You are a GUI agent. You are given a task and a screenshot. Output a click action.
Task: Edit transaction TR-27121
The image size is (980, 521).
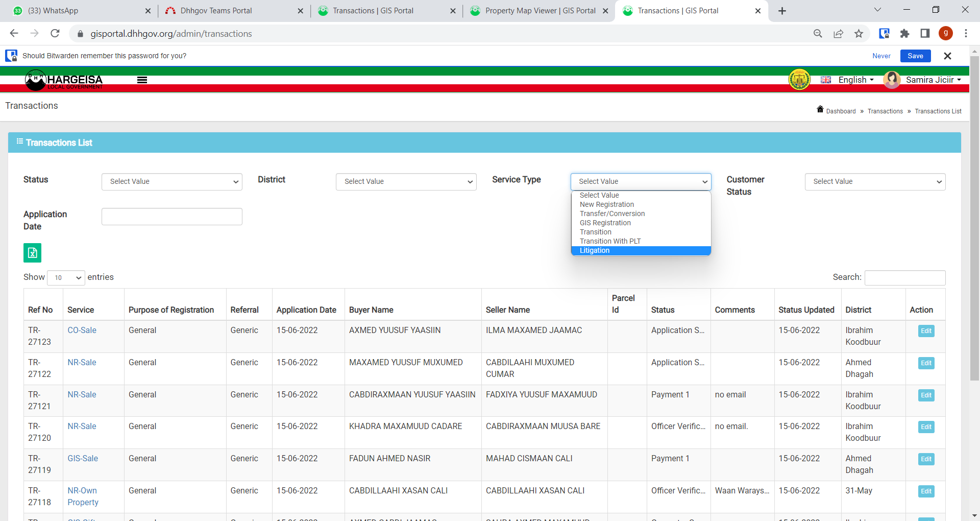(x=926, y=395)
